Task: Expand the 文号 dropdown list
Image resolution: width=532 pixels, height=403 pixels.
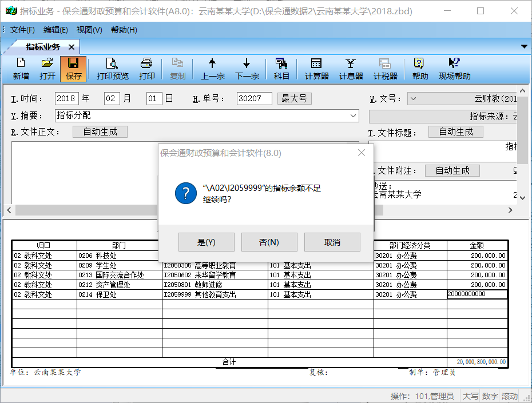Action: tap(414, 99)
